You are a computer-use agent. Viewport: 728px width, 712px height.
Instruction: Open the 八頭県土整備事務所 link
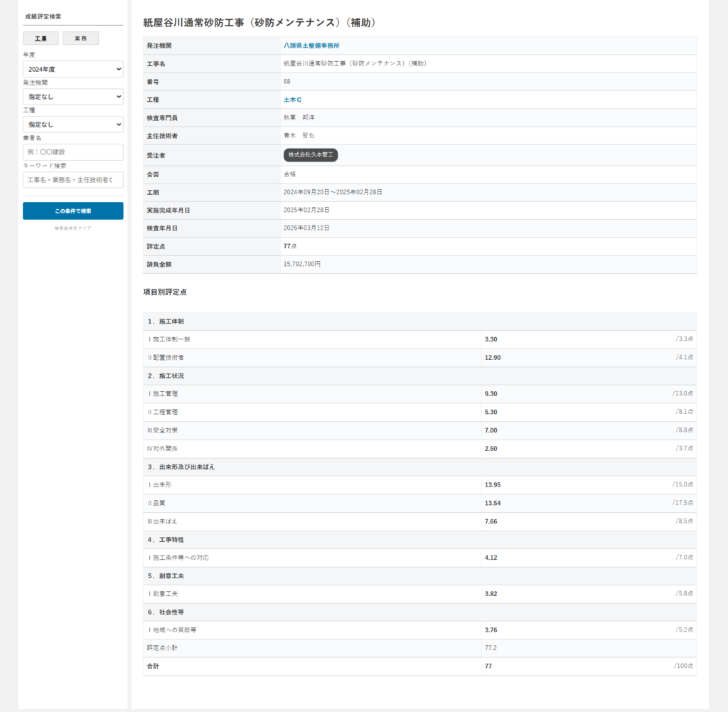311,46
